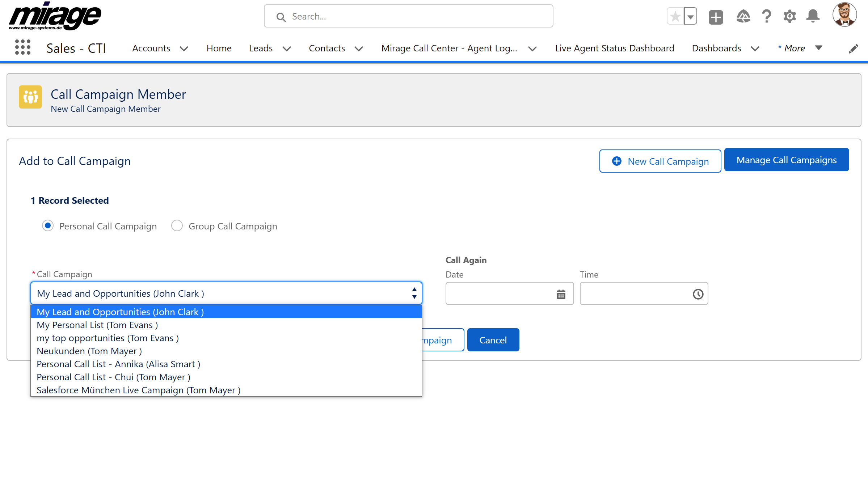The height and width of the screenshot is (482, 868).
Task: Open the Date calendar picker icon
Action: click(561, 294)
